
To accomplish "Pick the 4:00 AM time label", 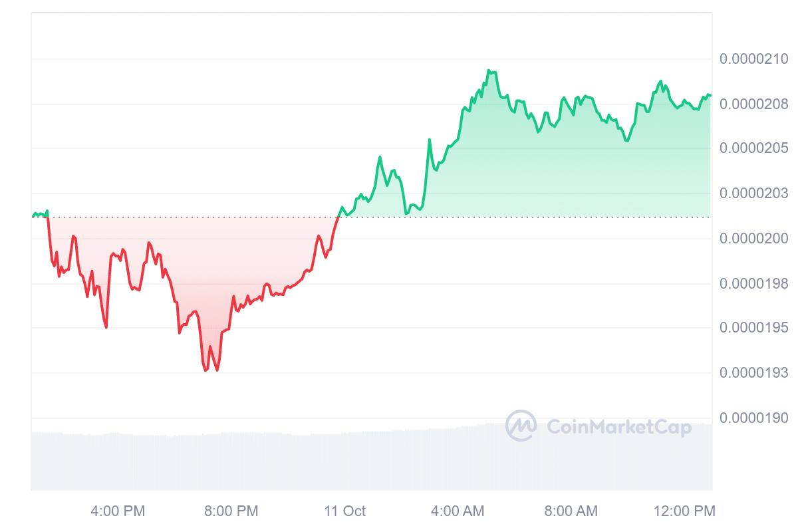I will pyautogui.click(x=458, y=511).
